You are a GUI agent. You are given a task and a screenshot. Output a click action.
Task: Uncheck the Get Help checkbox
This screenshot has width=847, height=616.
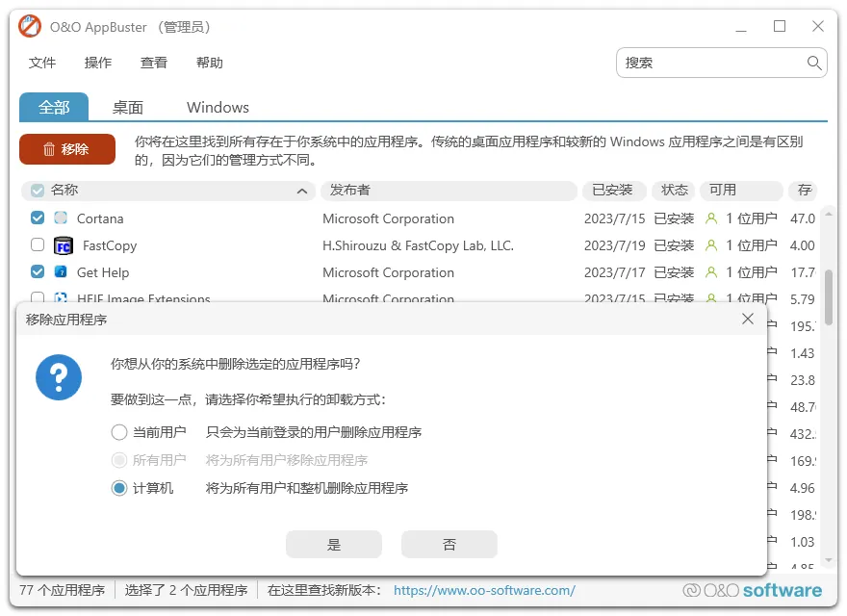[38, 271]
